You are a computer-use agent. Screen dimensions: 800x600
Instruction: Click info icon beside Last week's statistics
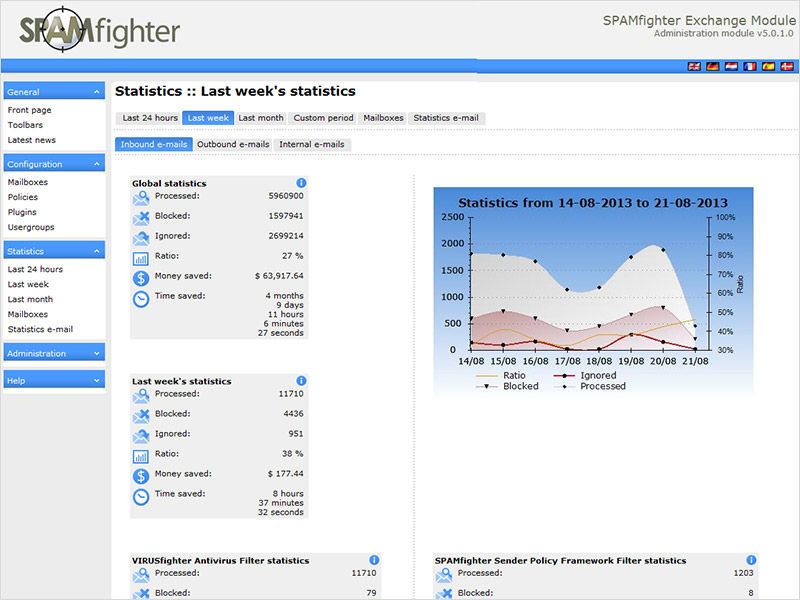(301, 381)
